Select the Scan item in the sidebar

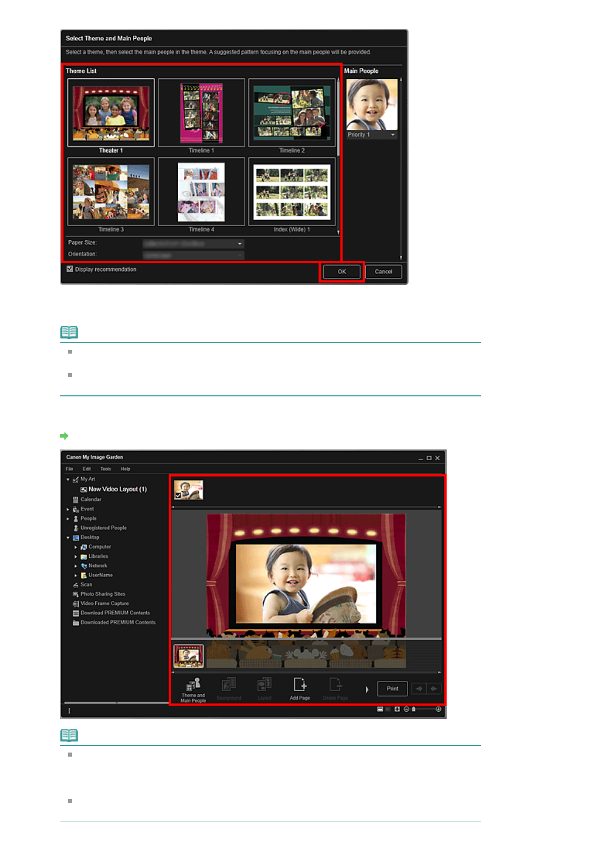(86, 585)
